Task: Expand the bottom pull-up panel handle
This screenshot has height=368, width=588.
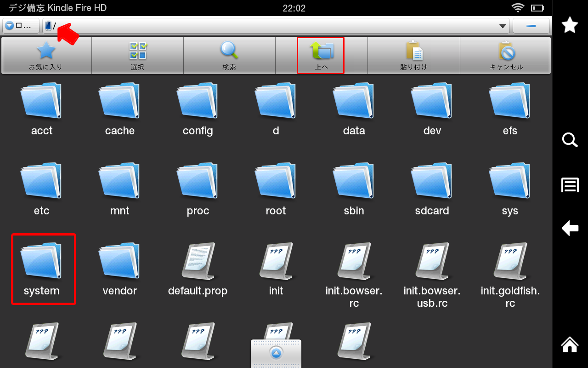Action: (276, 353)
